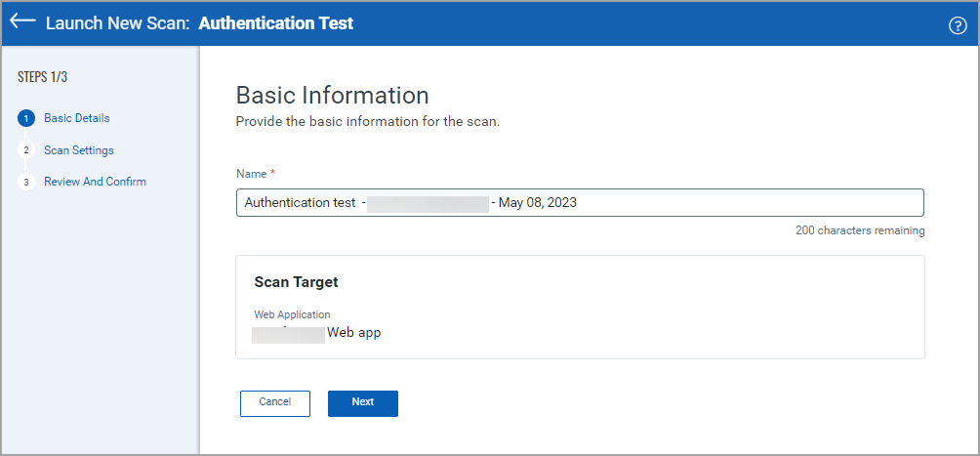The height and width of the screenshot is (456, 980).
Task: Click the "Basic Information" heading
Action: pos(333,96)
